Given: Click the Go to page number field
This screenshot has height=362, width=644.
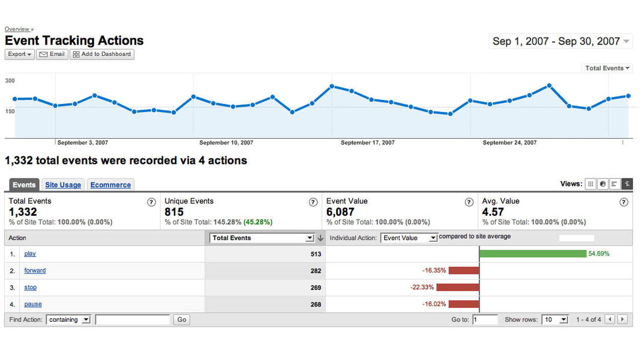Looking at the screenshot, I should [x=485, y=320].
